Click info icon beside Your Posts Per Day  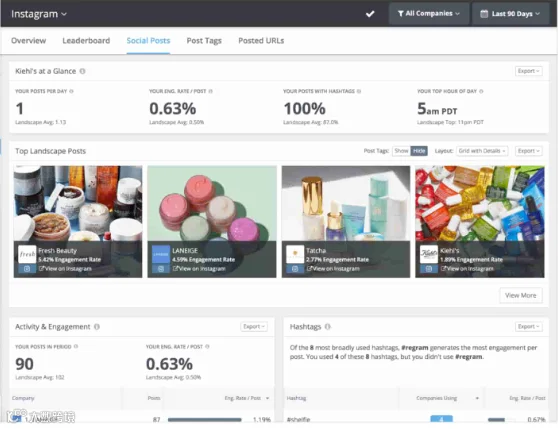(72, 91)
